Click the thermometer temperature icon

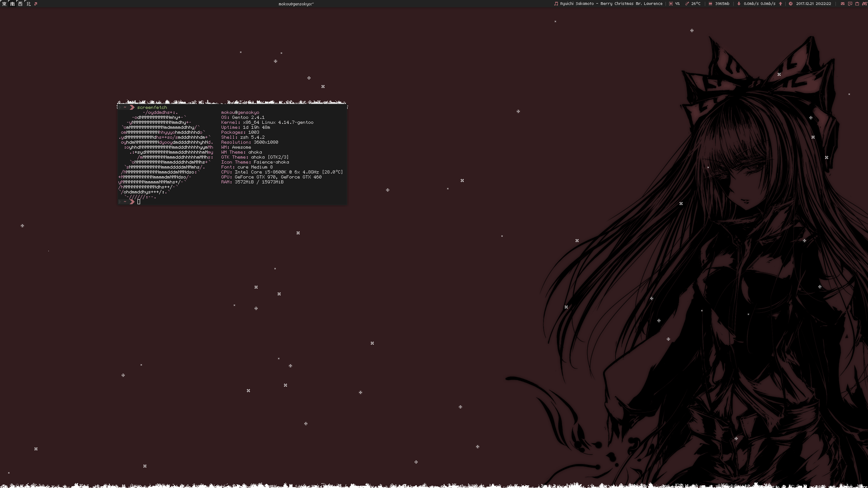(687, 4)
